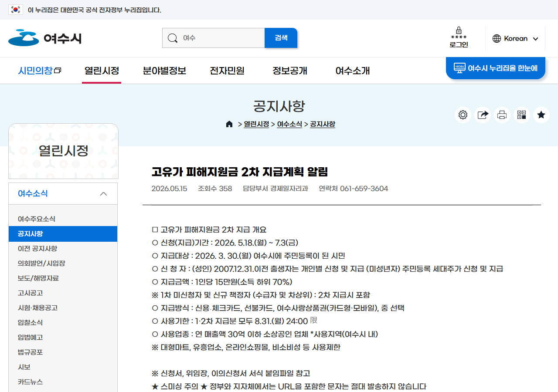
Task: Click the Yeosu city logo
Action: pyautogui.click(x=45, y=38)
